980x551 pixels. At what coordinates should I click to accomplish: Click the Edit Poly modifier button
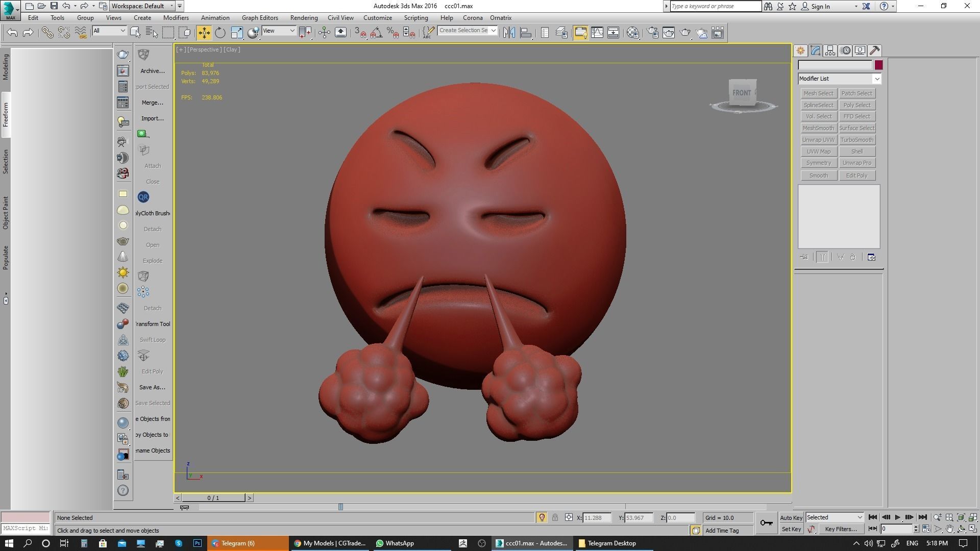(856, 176)
